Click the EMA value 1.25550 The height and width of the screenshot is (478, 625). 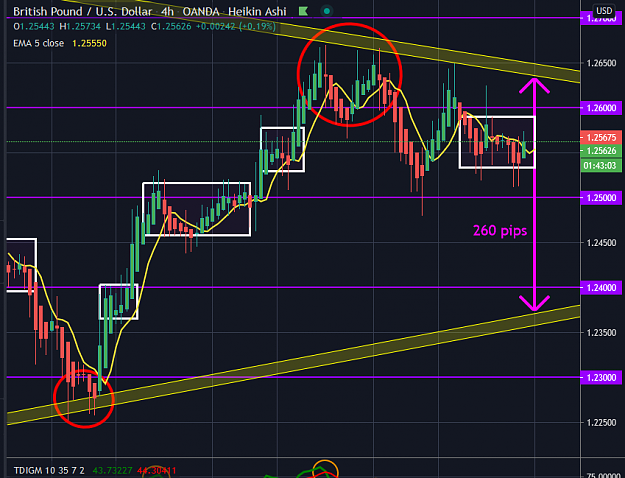click(89, 43)
